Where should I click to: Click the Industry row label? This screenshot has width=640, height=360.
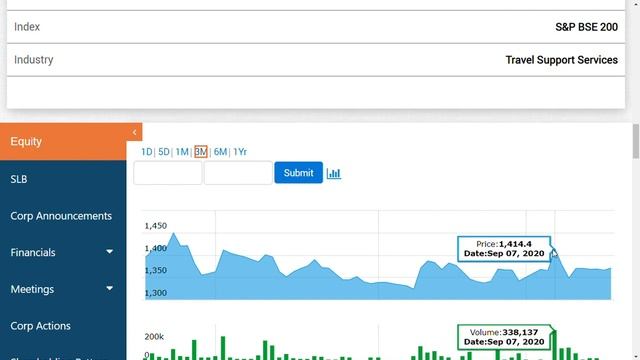click(x=33, y=60)
